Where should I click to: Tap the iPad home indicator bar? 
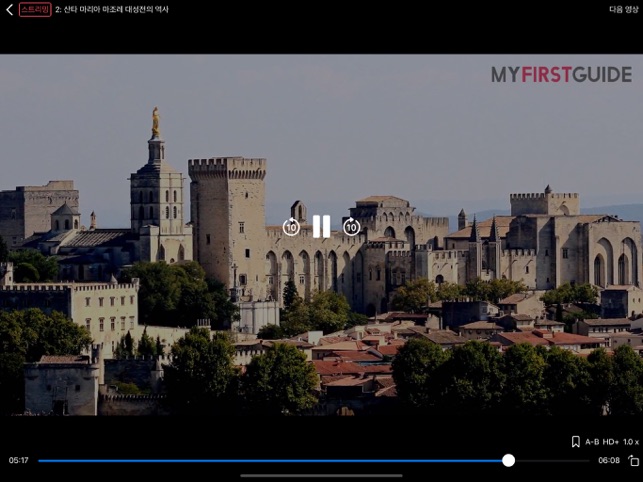[x=322, y=476]
